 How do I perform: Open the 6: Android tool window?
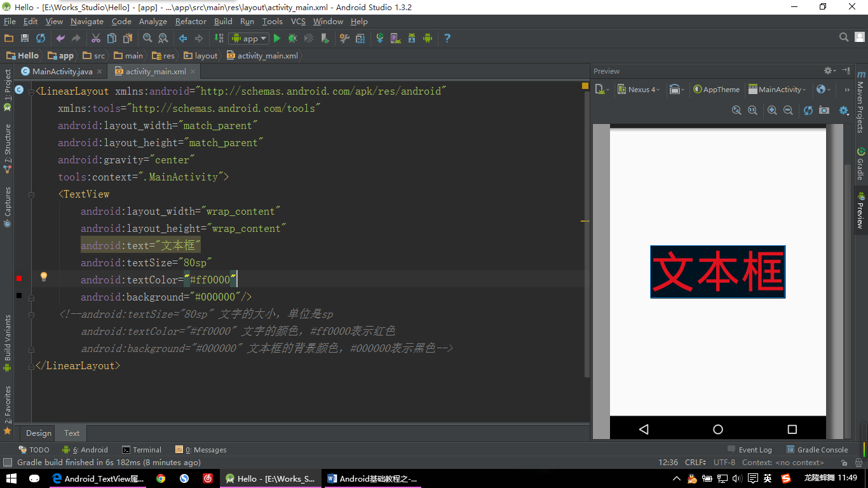[85, 449]
